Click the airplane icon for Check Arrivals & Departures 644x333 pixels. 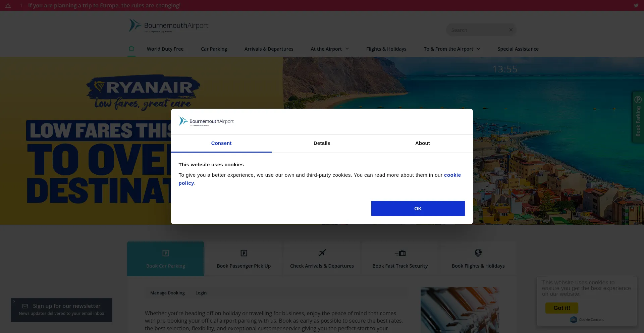click(322, 253)
